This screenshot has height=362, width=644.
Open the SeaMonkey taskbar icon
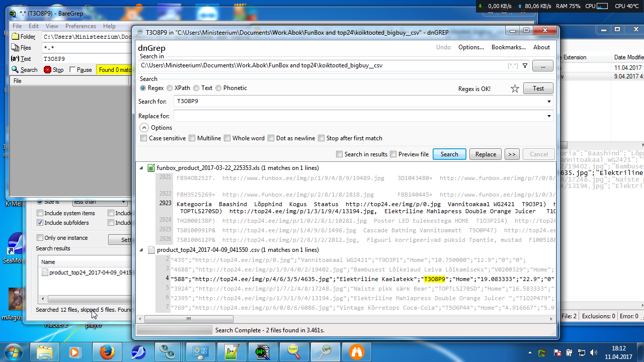[x=138, y=351]
